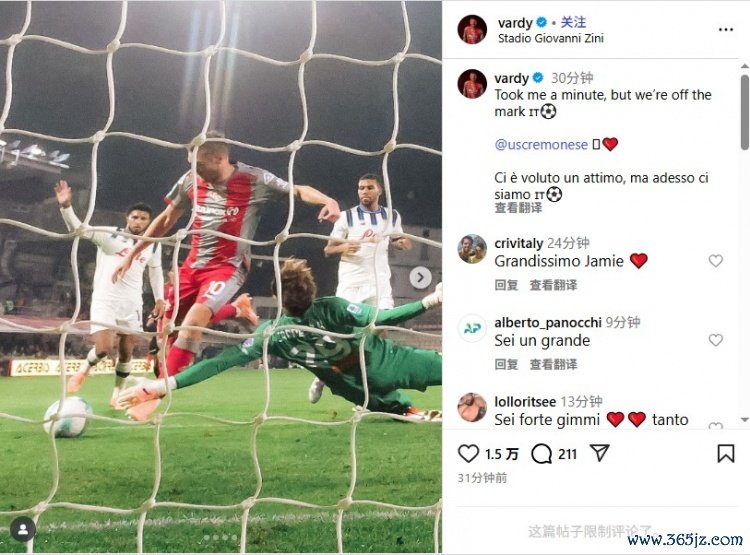
Task: Like the post with heart icon
Action: pyautogui.click(x=468, y=454)
